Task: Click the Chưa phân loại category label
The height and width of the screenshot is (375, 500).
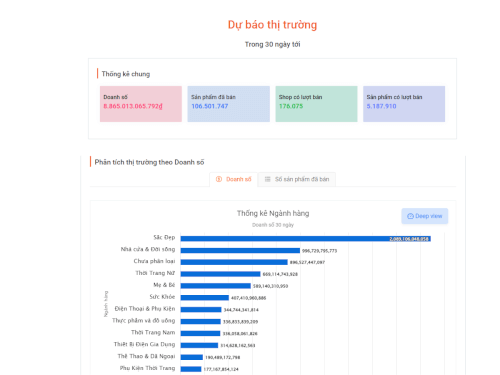Action: [154, 261]
